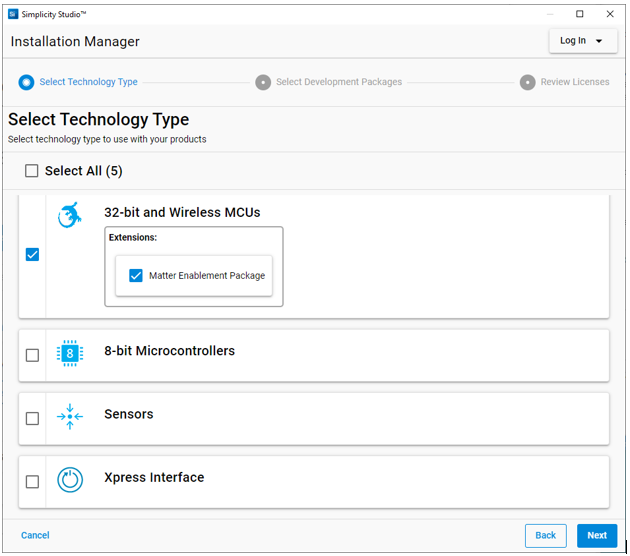Click the Select All (5) label
The height and width of the screenshot is (556, 630).
(x=84, y=171)
